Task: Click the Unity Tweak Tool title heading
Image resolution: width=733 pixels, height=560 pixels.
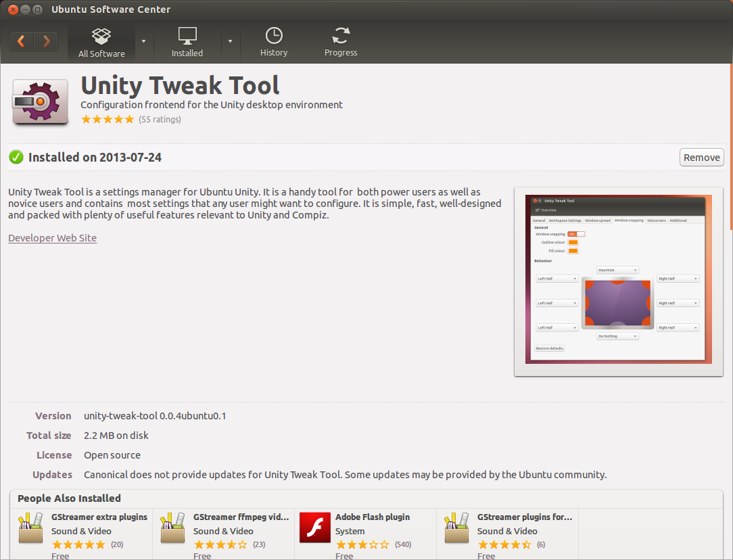Action: [180, 85]
